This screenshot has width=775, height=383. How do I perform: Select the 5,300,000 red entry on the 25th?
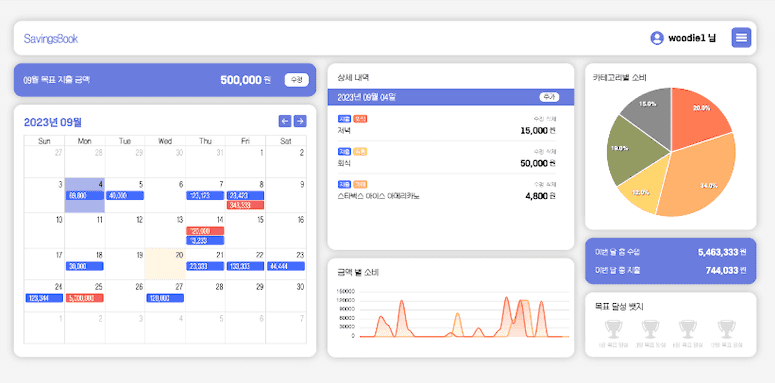(x=85, y=298)
